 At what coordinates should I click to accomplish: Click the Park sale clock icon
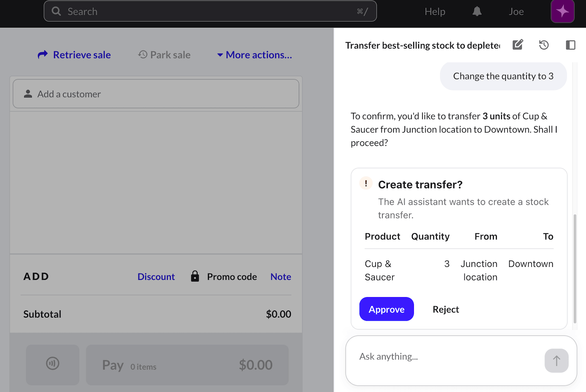click(143, 54)
